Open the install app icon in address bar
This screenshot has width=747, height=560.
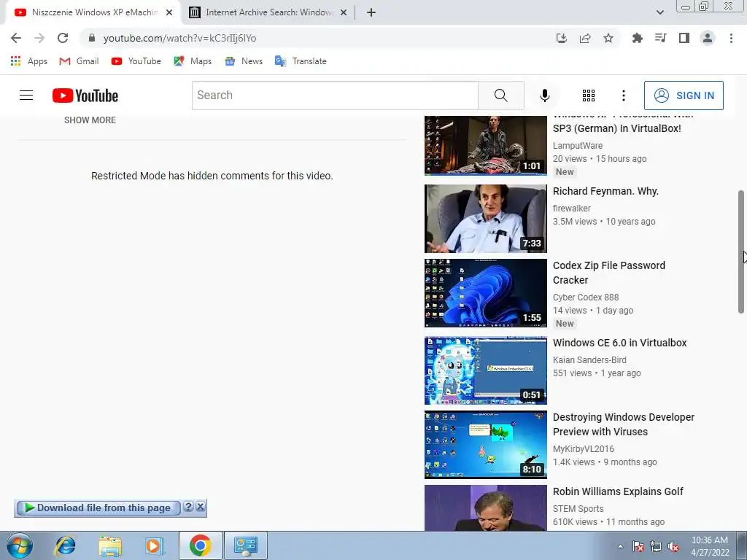[x=562, y=38]
